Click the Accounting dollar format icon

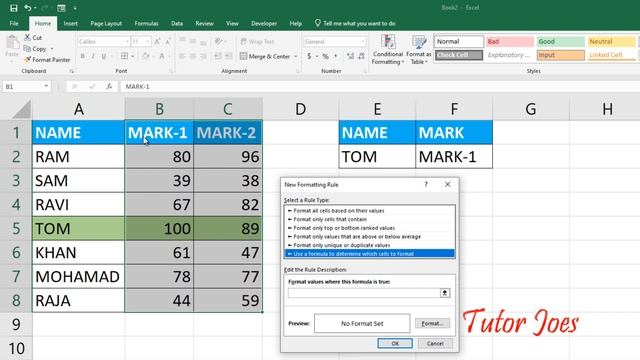pyautogui.click(x=309, y=56)
